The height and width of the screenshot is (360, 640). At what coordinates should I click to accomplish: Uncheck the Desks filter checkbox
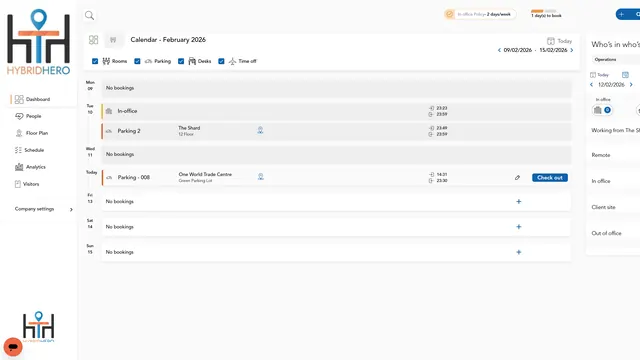pyautogui.click(x=181, y=61)
